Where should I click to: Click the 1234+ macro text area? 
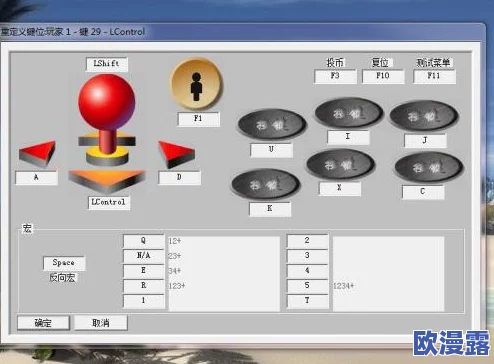pyautogui.click(x=389, y=274)
